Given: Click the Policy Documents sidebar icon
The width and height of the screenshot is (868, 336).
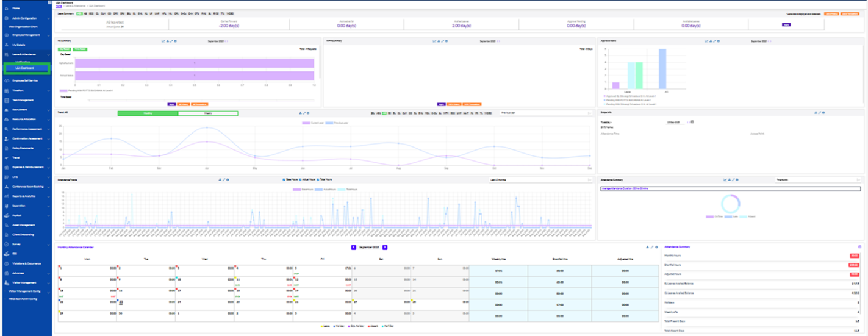Looking at the screenshot, I should tap(5, 148).
